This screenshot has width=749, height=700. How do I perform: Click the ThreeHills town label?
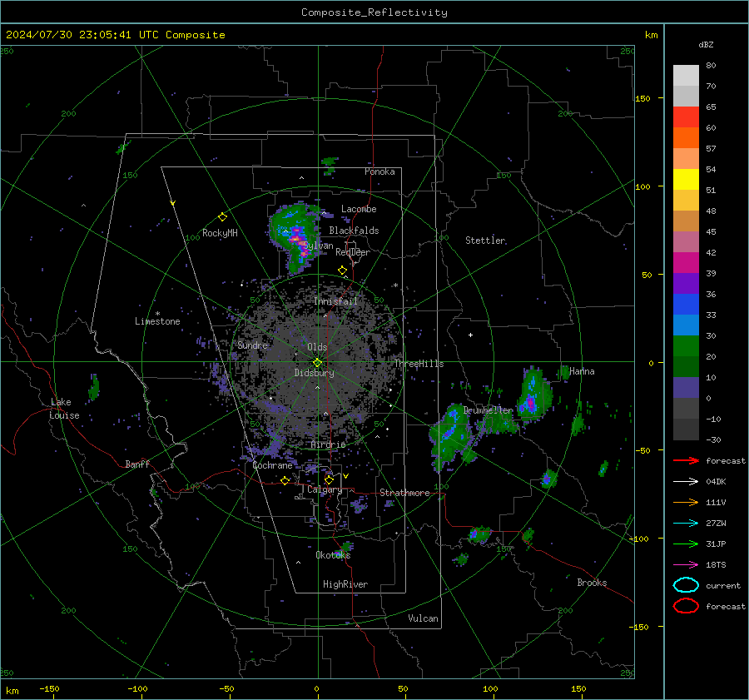[419, 364]
